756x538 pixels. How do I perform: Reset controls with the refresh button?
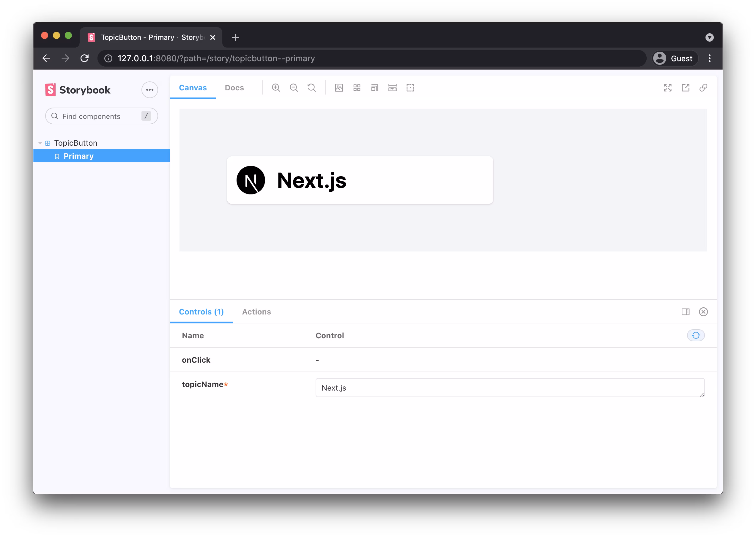click(696, 335)
